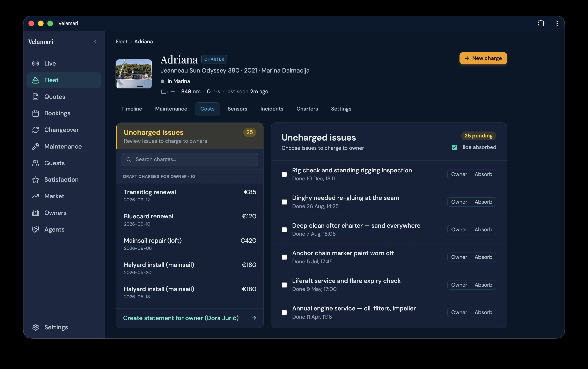The width and height of the screenshot is (588, 369).
Task: Open the Sensors tab
Action: click(x=237, y=109)
